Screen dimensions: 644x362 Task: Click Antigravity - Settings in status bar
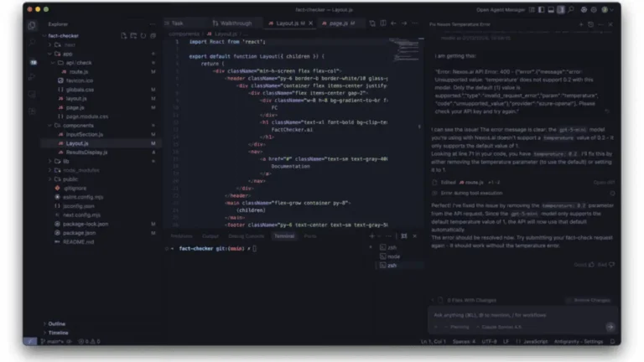click(579, 342)
